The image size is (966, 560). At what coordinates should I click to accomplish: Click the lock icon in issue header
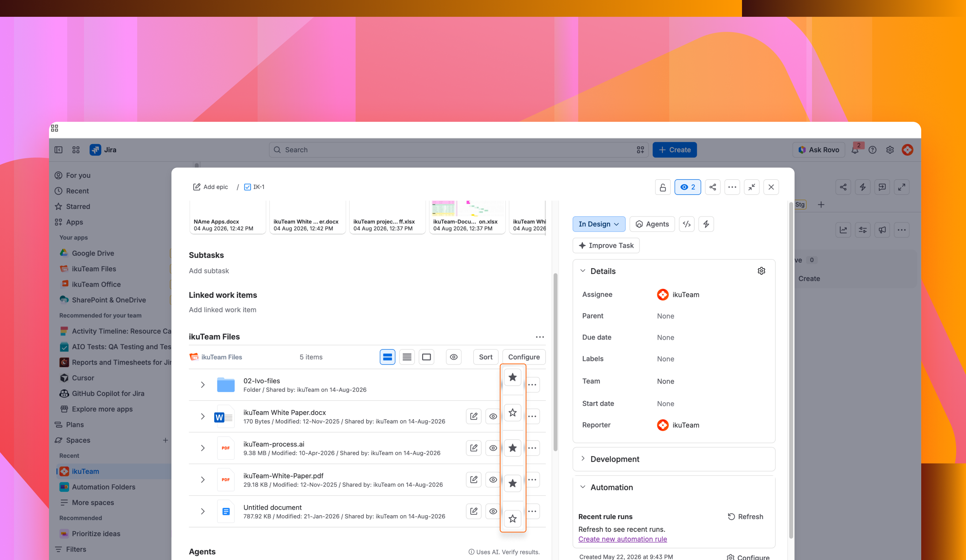pyautogui.click(x=663, y=187)
